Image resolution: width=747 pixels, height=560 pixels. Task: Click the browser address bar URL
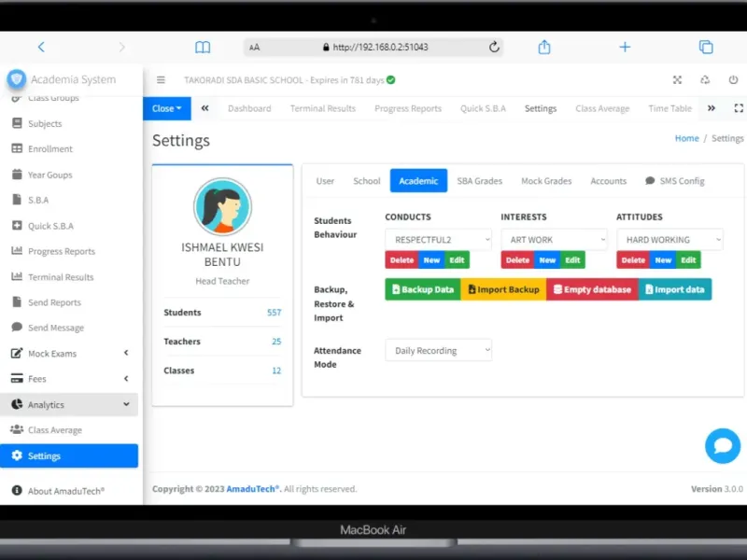[x=380, y=48]
